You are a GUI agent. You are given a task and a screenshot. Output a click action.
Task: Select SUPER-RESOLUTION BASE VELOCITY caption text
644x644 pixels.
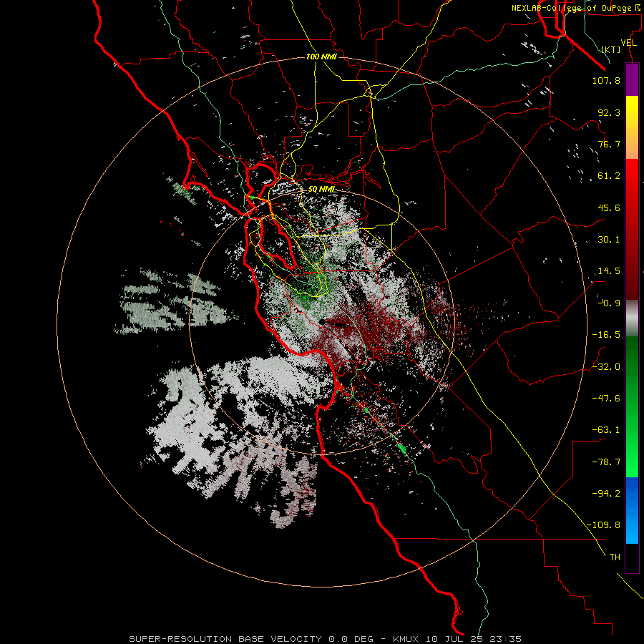225,639
